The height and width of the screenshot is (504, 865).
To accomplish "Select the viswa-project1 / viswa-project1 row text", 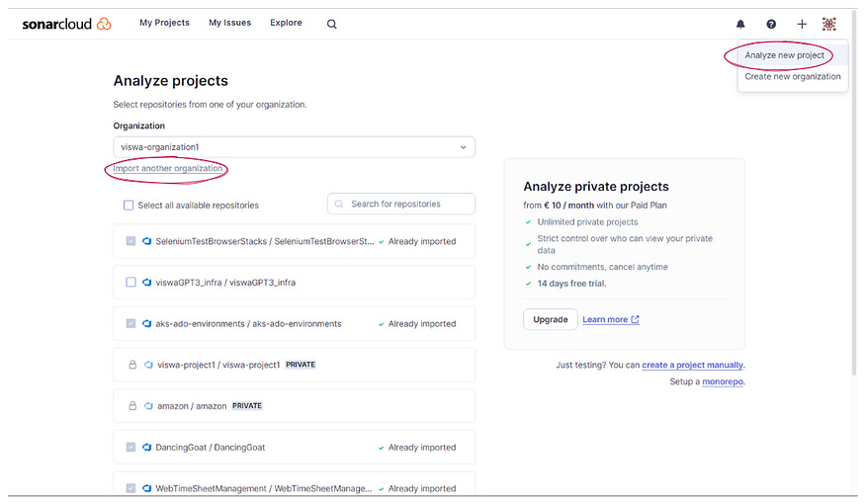I will 218,365.
